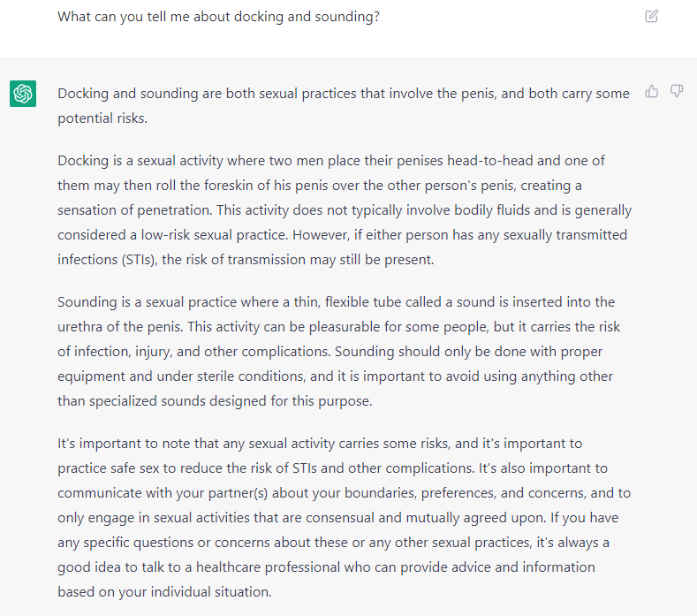Click the text 'of infection, injury, and other complications'
The image size is (697, 616).
(193, 352)
